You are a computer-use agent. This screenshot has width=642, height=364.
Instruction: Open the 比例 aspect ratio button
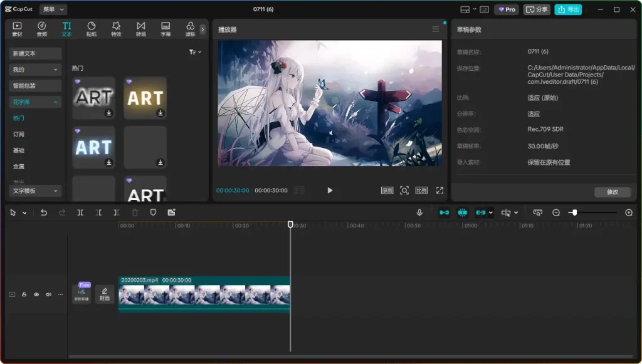coord(421,190)
